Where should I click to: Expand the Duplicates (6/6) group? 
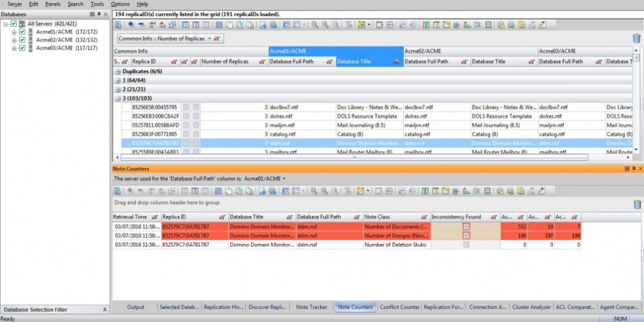[x=118, y=72]
